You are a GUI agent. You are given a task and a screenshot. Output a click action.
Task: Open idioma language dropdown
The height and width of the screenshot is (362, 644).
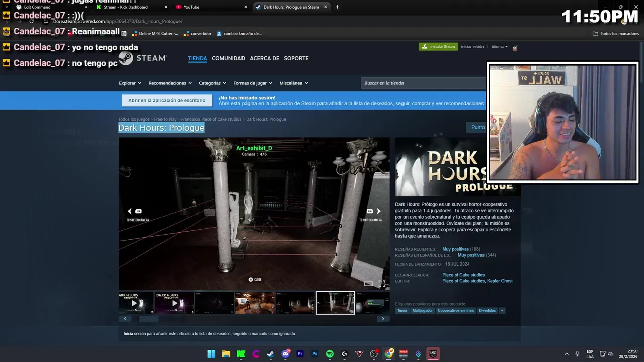(500, 47)
